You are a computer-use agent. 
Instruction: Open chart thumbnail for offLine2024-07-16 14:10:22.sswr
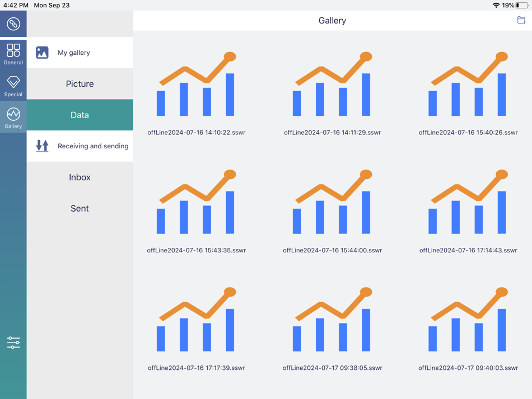197,84
